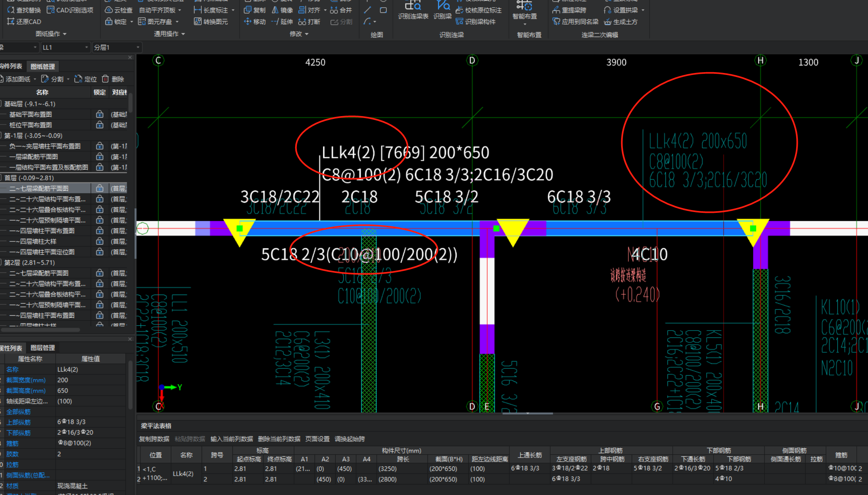Switch to the 图纸管理 tab
Screen dimensions: 868x495
pyautogui.click(x=43, y=67)
